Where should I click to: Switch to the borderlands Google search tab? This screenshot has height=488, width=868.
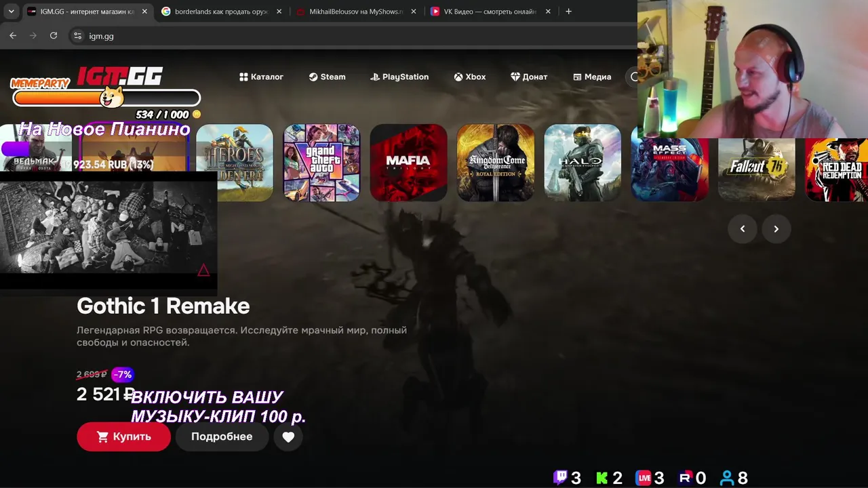click(221, 12)
